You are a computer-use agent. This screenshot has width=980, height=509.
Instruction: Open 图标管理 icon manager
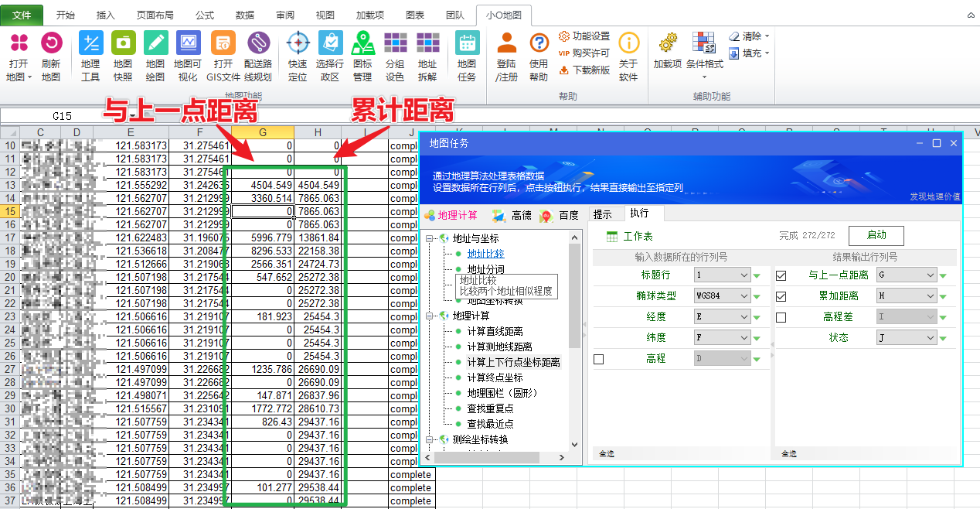coord(362,56)
